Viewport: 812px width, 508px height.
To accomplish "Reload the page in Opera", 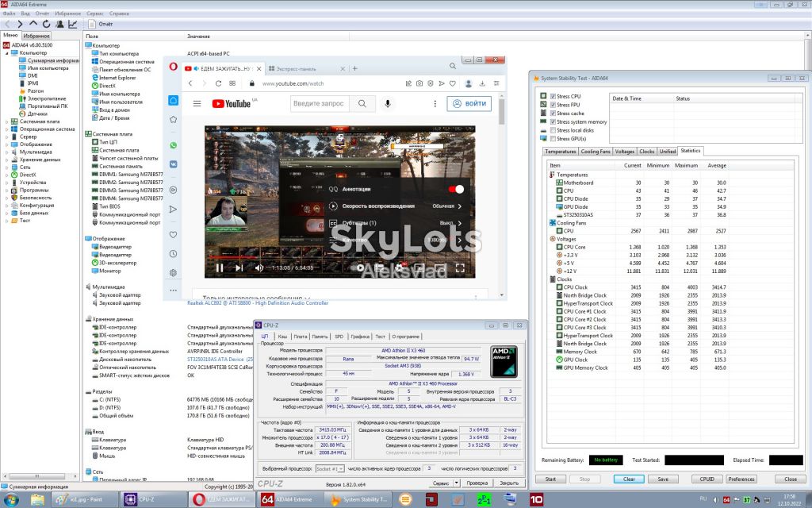I will pos(218,83).
